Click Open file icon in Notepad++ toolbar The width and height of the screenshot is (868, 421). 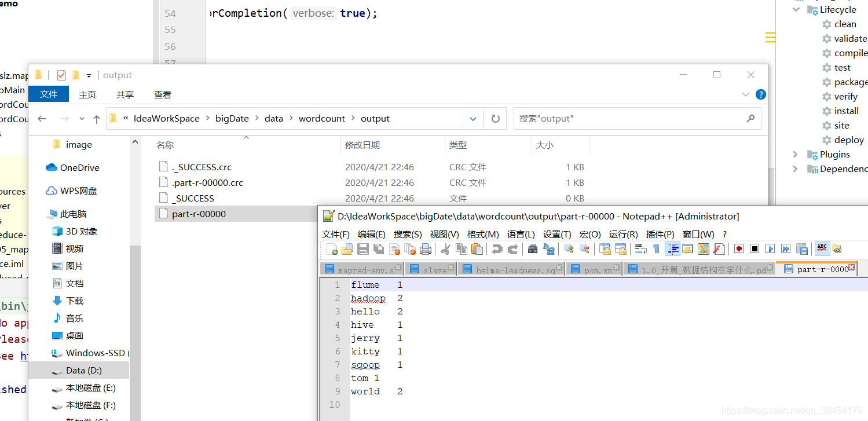click(x=347, y=249)
